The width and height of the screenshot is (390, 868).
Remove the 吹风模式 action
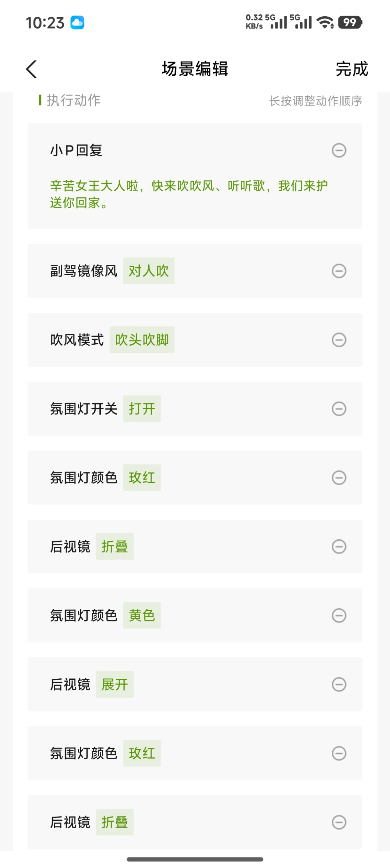(x=338, y=340)
